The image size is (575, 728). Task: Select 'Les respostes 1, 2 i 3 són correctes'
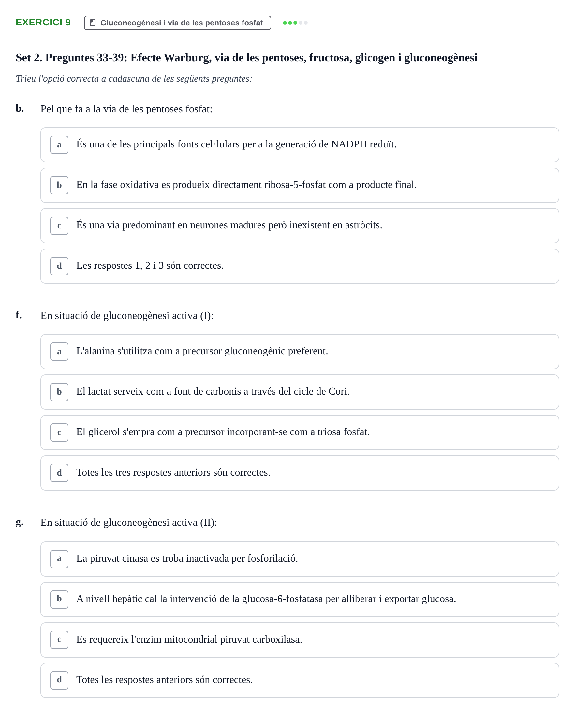tap(300, 266)
